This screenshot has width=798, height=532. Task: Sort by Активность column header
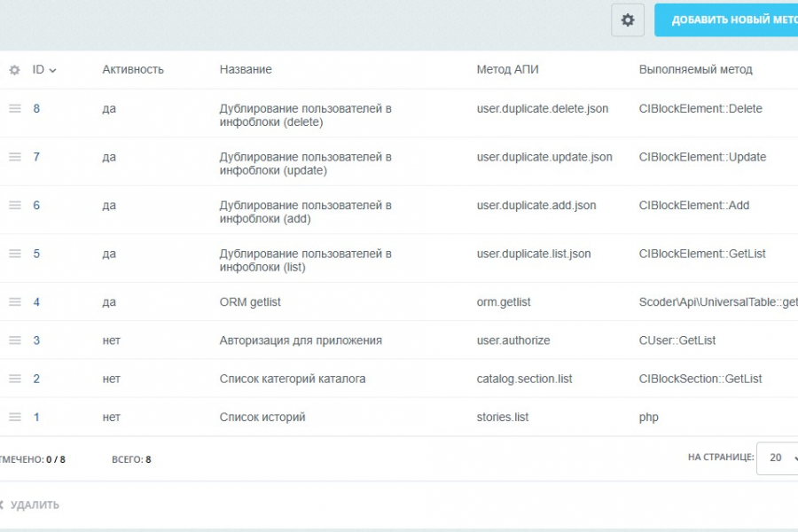(x=133, y=69)
